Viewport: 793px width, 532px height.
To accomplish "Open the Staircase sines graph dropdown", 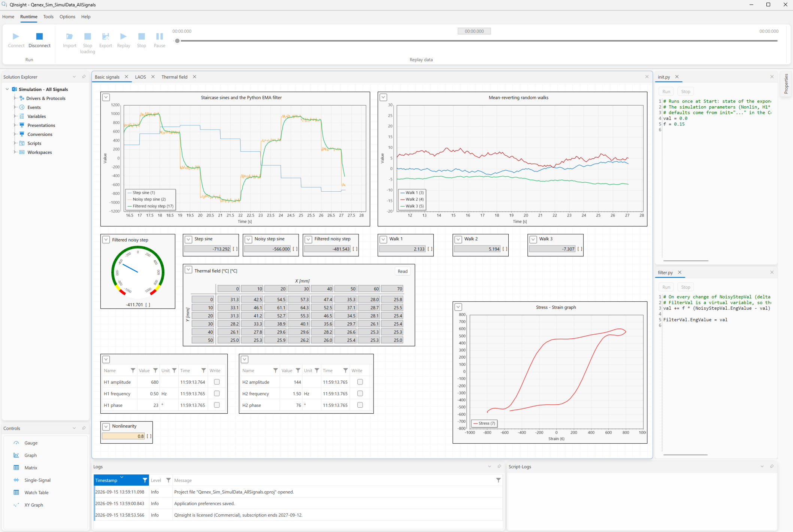I will tap(106, 97).
